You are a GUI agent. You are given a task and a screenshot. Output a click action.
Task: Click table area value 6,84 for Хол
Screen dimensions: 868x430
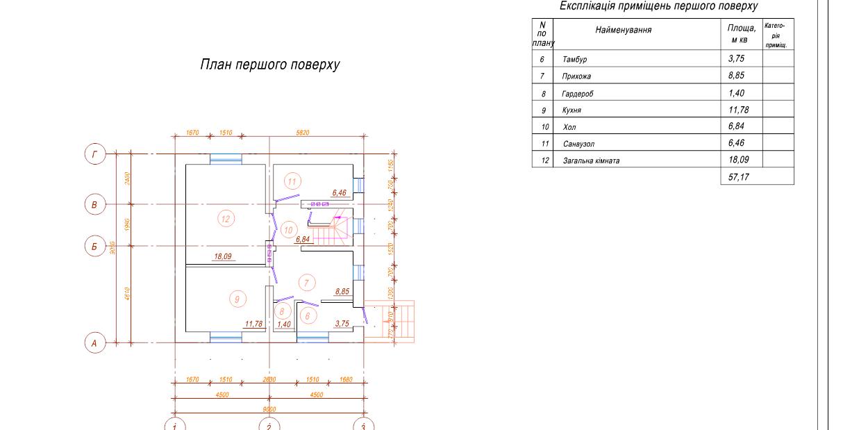pos(736,126)
